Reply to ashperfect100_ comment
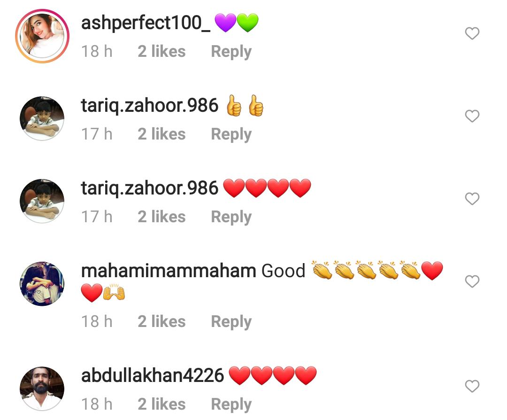 pyautogui.click(x=231, y=52)
